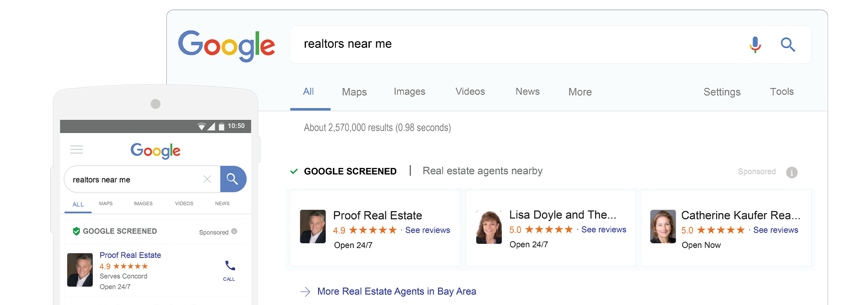868x305 pixels.
Task: Tap the Wi-Fi icon in phone status bar
Action: [x=201, y=126]
